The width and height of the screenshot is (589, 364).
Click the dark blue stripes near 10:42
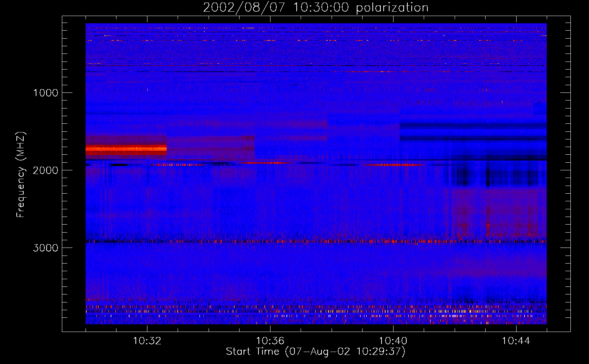coord(473,131)
